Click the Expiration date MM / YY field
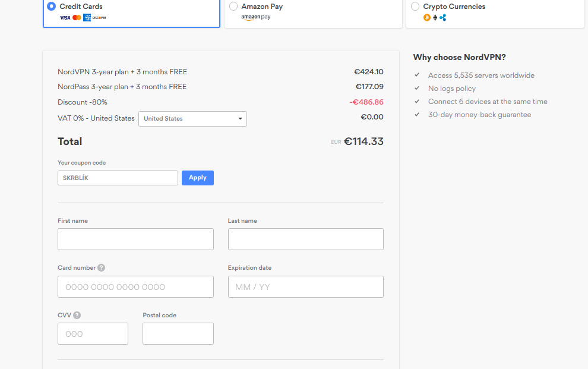The width and height of the screenshot is (588, 369). tap(306, 287)
